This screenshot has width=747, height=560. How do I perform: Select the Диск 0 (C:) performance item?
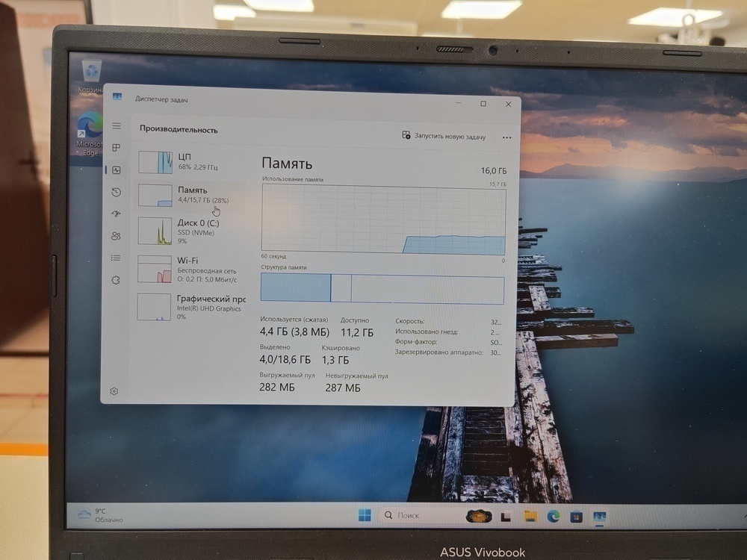pos(190,231)
